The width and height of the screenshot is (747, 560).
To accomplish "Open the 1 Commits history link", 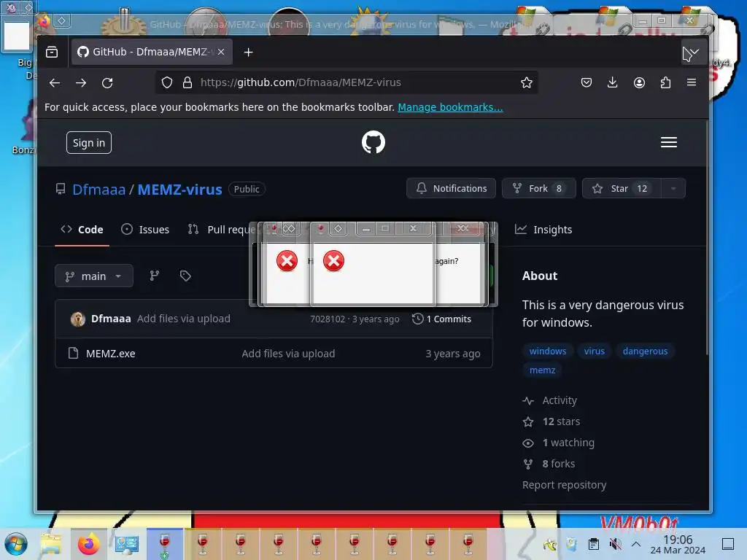I will click(x=441, y=319).
